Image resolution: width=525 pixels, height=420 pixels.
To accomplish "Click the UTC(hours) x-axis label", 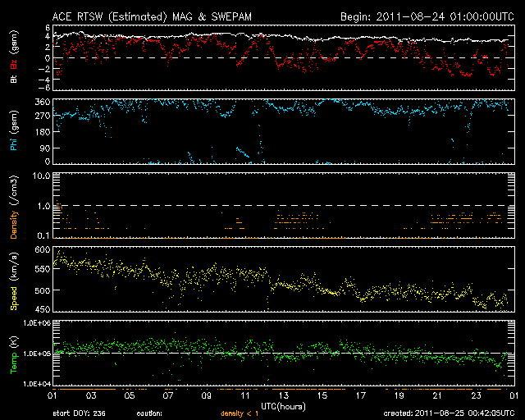I will [x=285, y=405].
